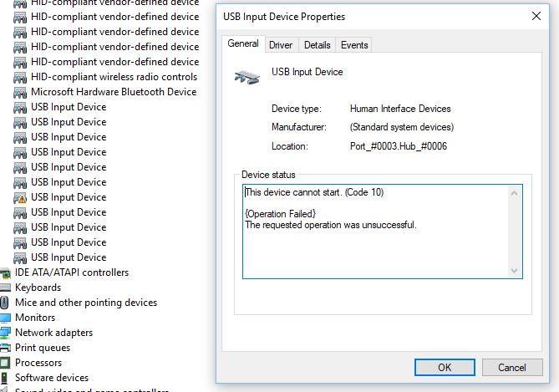This screenshot has width=559, height=392.
Task: Go to the Events tab
Action: click(x=354, y=45)
